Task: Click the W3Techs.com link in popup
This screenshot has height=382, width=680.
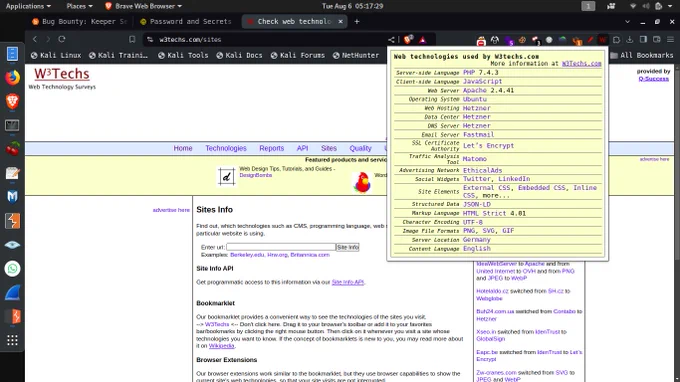Action: click(x=582, y=64)
